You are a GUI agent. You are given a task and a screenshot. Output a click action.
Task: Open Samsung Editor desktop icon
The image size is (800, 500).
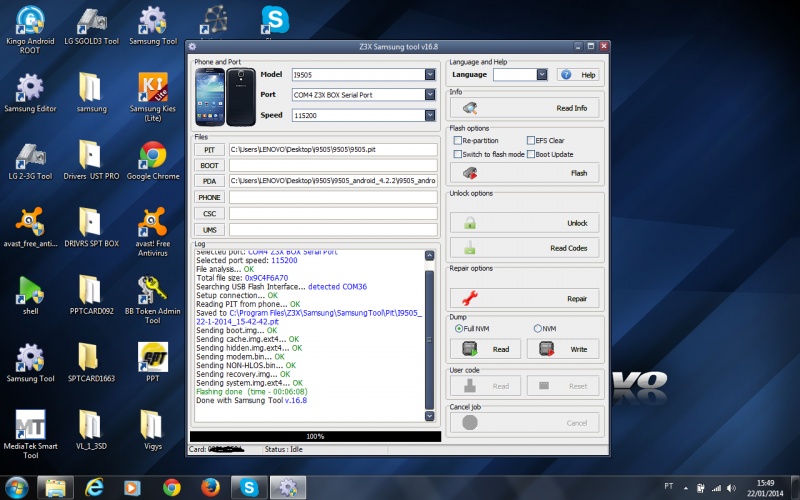point(30,93)
